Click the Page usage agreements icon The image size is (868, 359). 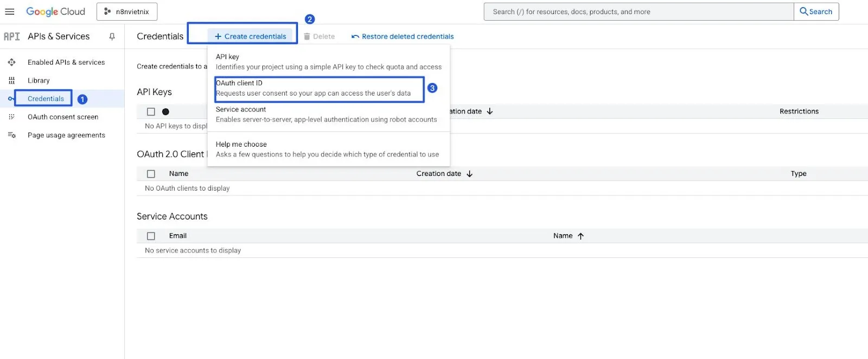point(11,135)
